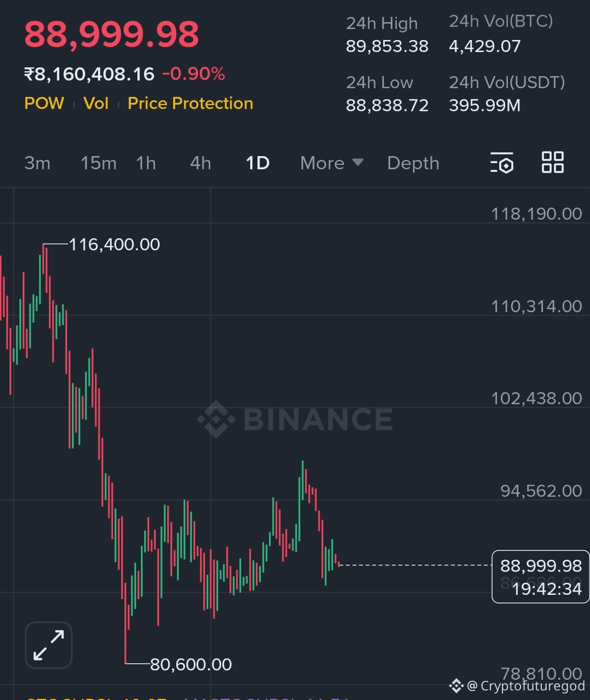The width and height of the screenshot is (590, 700).
Task: Tap the large red 88,999.98 price
Action: 112,34
